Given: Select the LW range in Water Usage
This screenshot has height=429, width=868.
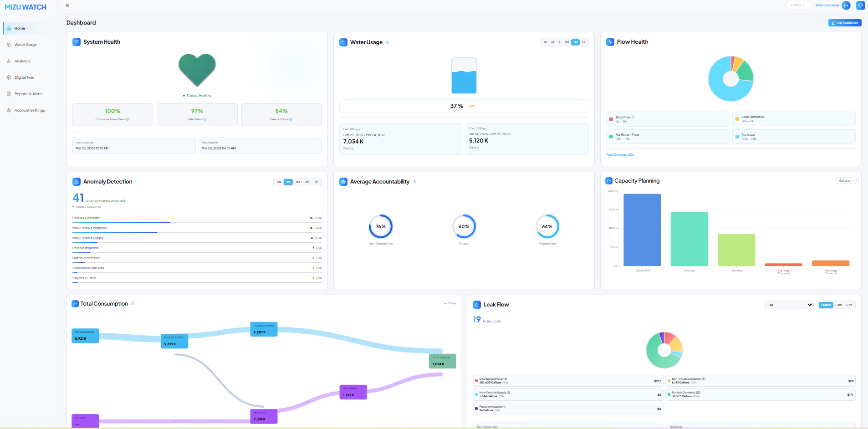Looking at the screenshot, I should pyautogui.click(x=567, y=42).
